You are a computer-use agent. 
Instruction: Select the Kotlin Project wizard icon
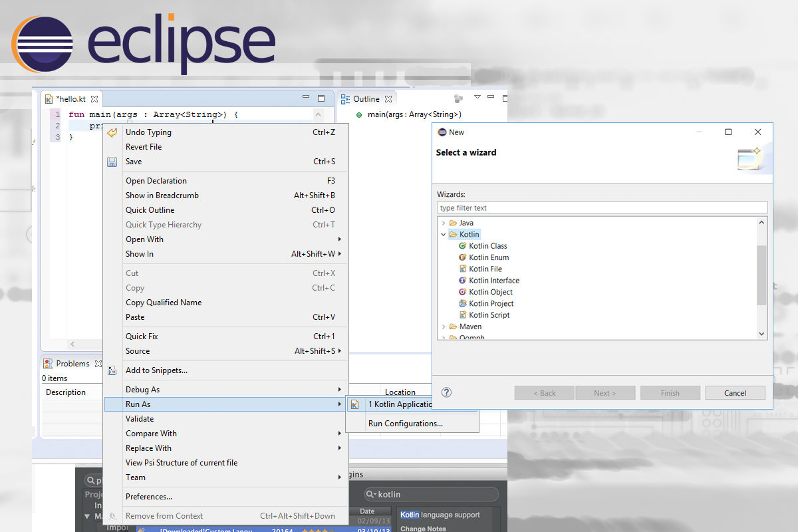tap(462, 303)
